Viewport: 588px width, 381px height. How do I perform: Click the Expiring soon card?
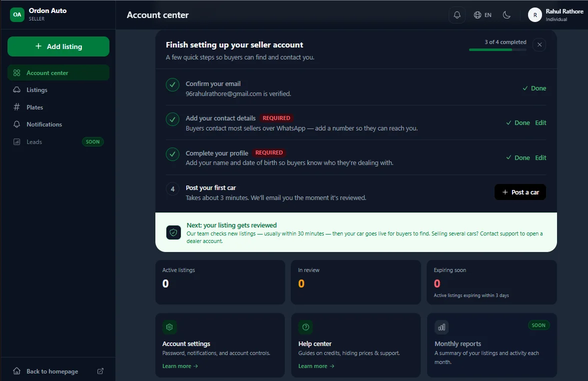point(492,282)
